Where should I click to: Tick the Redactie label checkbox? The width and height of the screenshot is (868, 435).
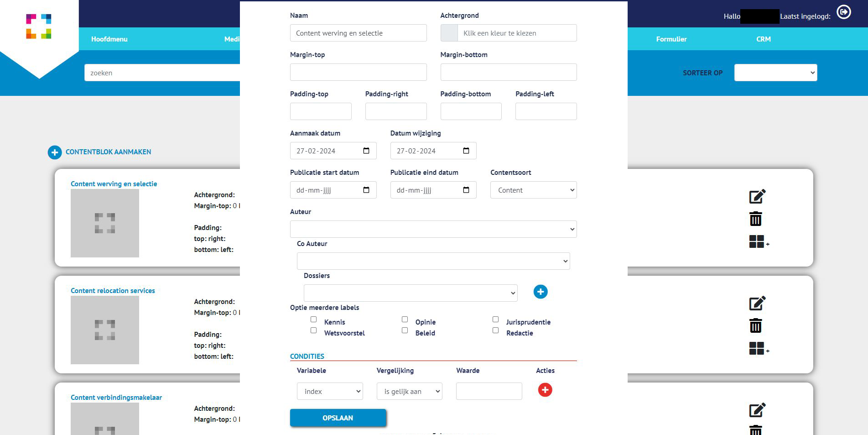(x=496, y=330)
